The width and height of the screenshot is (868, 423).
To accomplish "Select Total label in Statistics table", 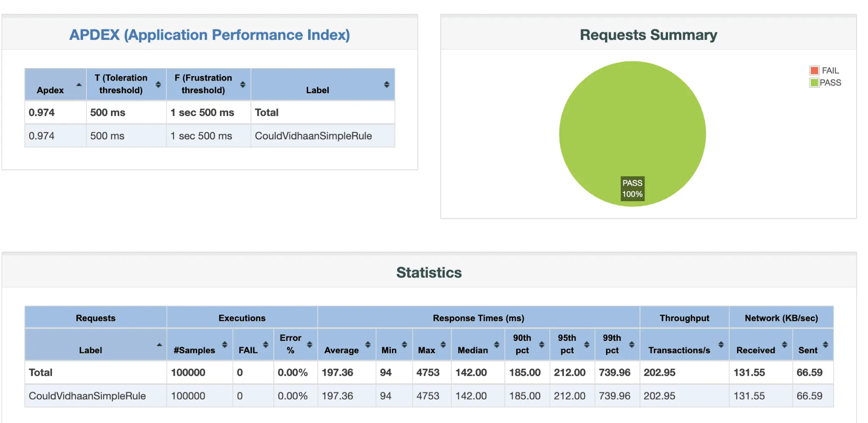I will [41, 373].
